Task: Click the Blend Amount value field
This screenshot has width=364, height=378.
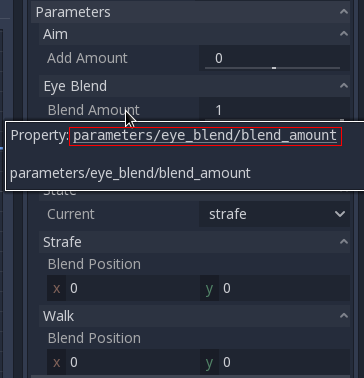Action: 275,110
